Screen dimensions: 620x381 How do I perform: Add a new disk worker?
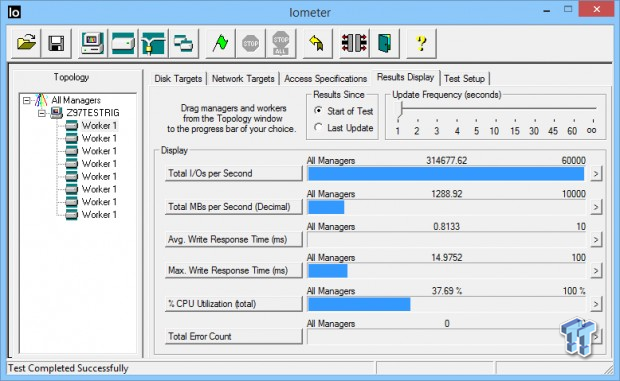(x=123, y=43)
